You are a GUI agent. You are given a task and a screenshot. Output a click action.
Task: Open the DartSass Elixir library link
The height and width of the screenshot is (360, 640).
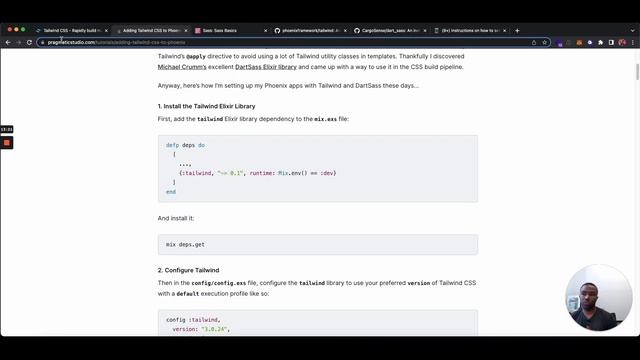tap(266, 67)
